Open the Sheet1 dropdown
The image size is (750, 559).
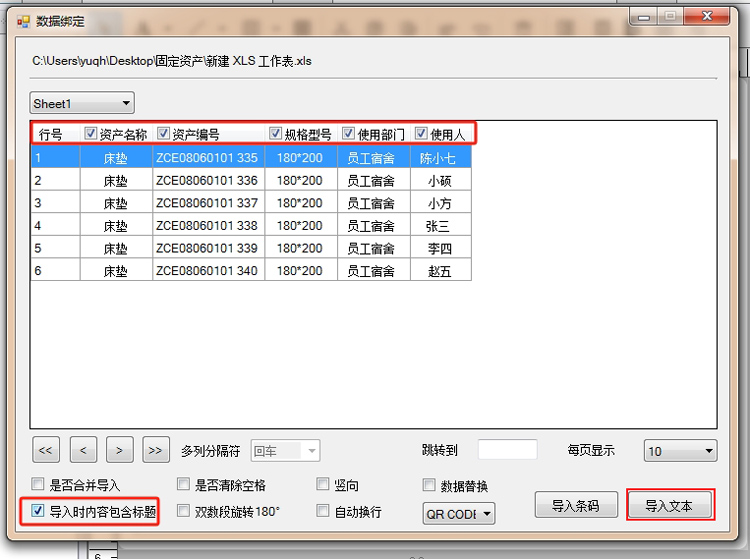pyautogui.click(x=81, y=103)
